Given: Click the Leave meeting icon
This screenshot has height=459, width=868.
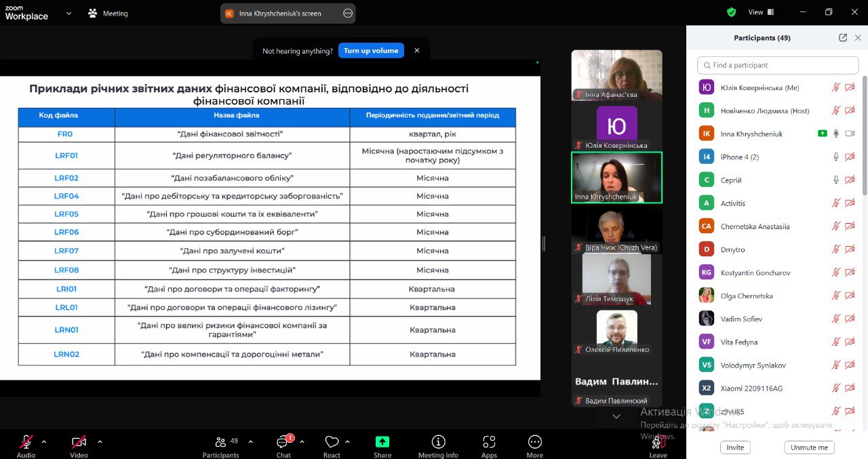Looking at the screenshot, I should (x=657, y=443).
